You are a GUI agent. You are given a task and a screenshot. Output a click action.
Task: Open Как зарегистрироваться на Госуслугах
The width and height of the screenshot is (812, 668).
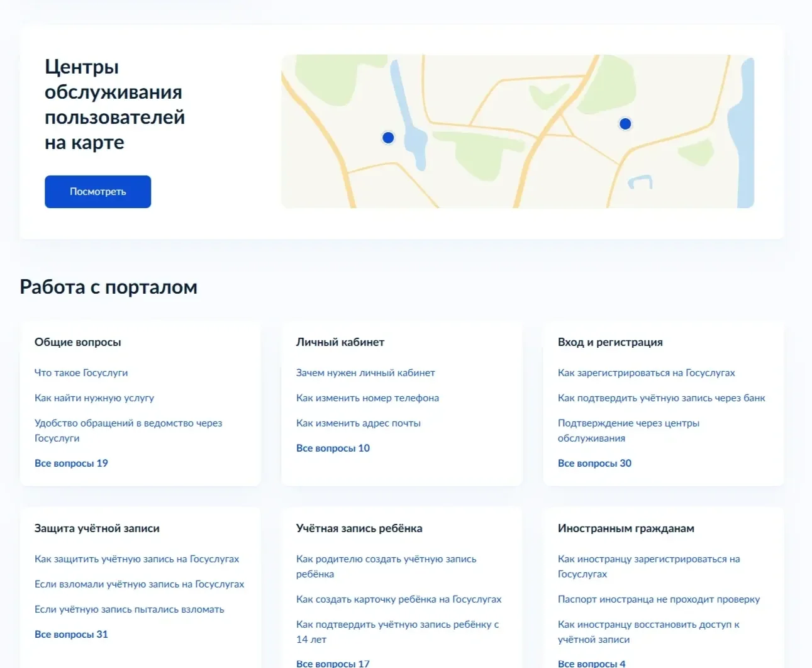tap(646, 373)
